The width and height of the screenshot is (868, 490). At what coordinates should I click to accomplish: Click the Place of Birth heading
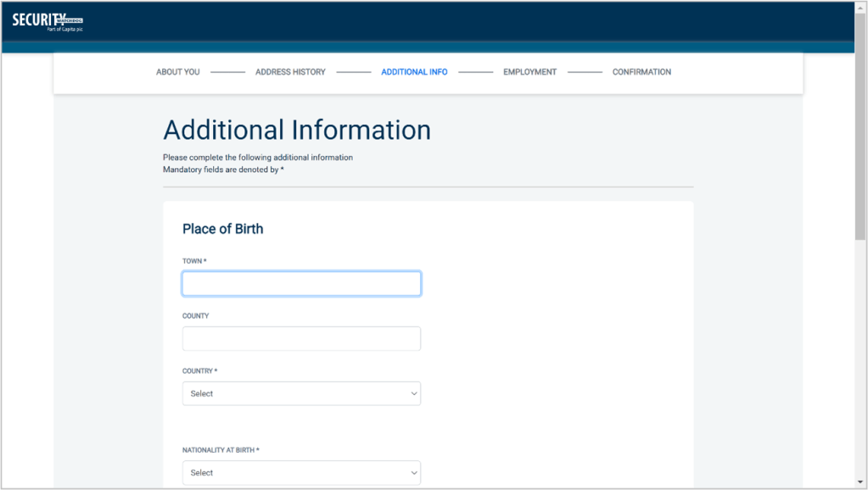coord(222,229)
